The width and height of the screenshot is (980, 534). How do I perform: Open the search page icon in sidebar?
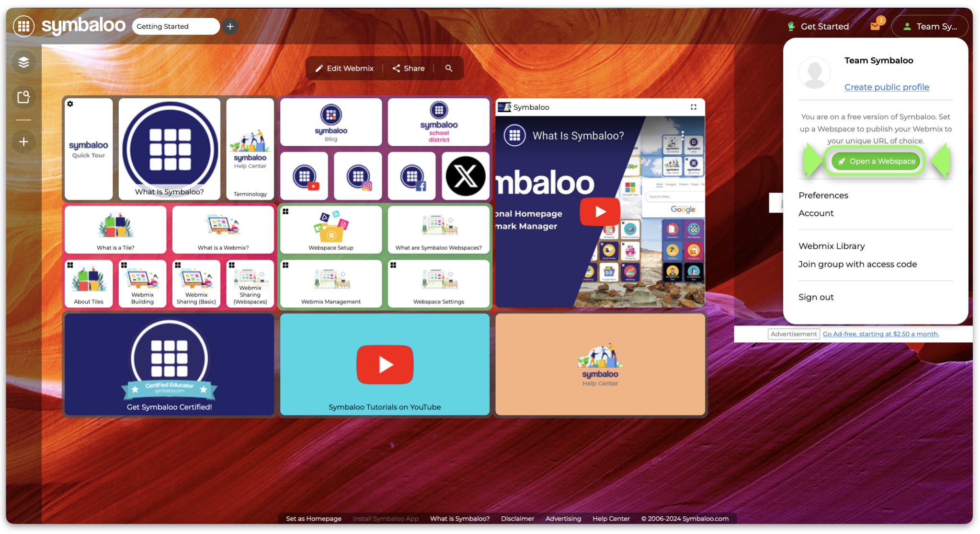click(x=23, y=97)
